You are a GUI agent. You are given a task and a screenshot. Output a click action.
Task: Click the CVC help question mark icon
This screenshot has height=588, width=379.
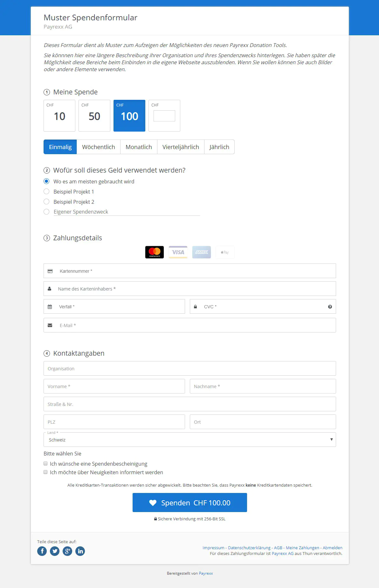(330, 307)
